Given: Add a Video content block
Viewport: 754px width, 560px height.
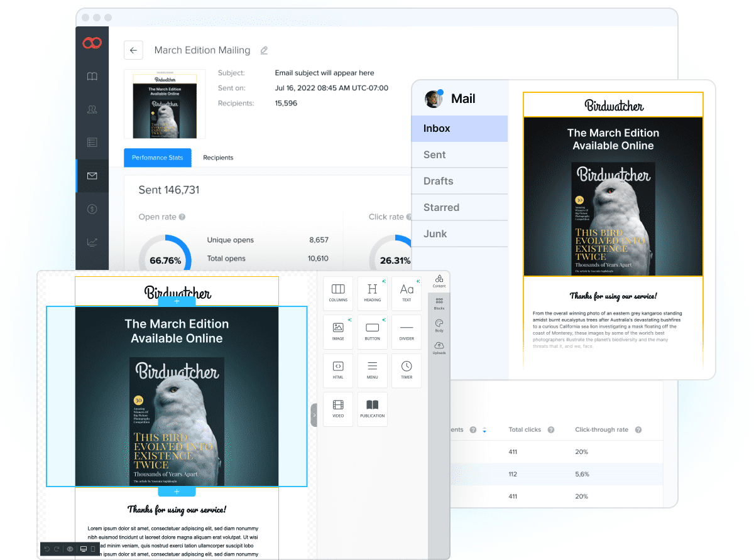Looking at the screenshot, I should (338, 409).
